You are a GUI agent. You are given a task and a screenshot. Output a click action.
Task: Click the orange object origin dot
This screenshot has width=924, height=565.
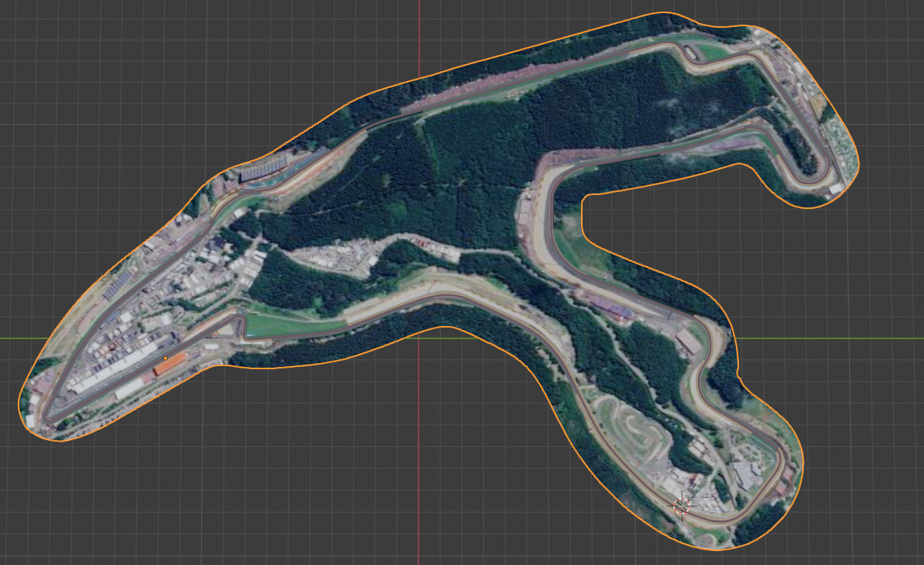166,358
